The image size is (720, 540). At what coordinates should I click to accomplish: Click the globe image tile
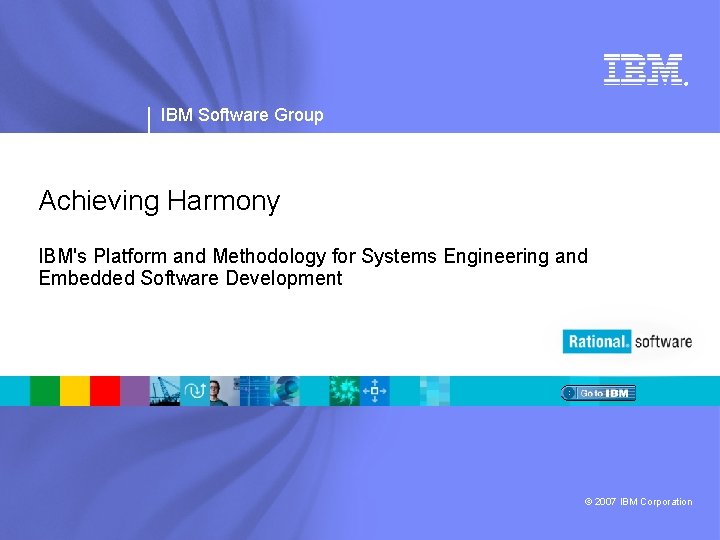(x=285, y=391)
